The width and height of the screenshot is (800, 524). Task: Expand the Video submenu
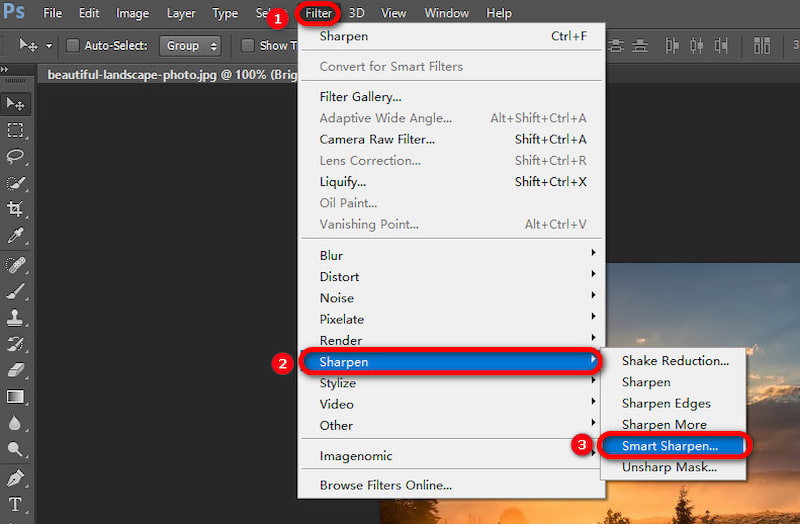[x=452, y=404]
